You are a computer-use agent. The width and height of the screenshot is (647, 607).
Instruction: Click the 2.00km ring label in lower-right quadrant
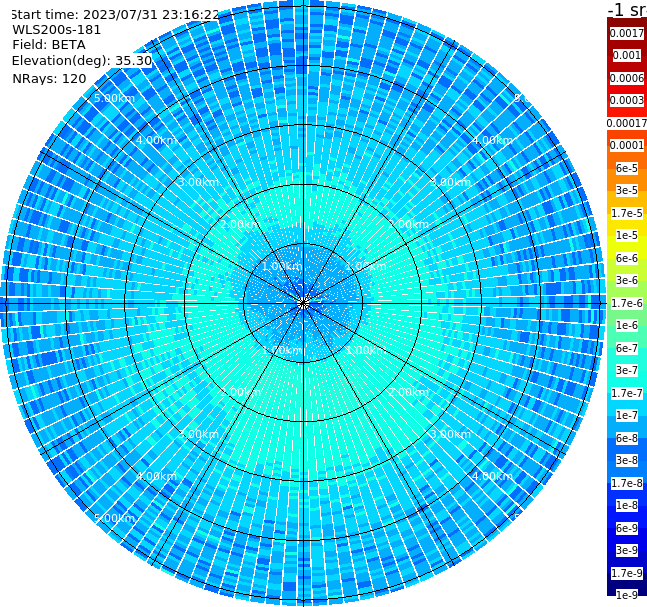[408, 392]
